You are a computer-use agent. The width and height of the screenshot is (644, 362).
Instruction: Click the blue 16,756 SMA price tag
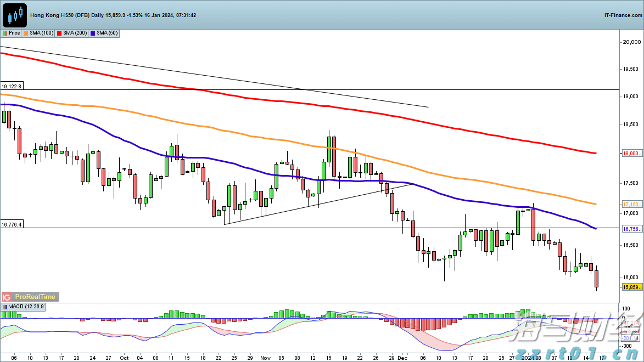[630, 229]
